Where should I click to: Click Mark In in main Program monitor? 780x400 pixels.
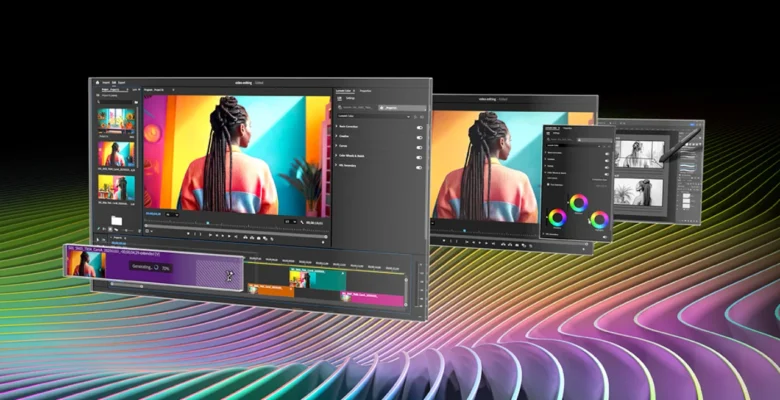coord(195,234)
